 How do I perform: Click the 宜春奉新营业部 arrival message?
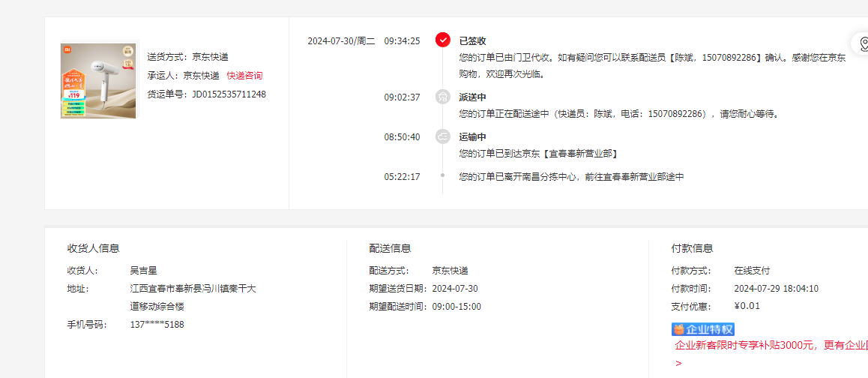coord(539,153)
